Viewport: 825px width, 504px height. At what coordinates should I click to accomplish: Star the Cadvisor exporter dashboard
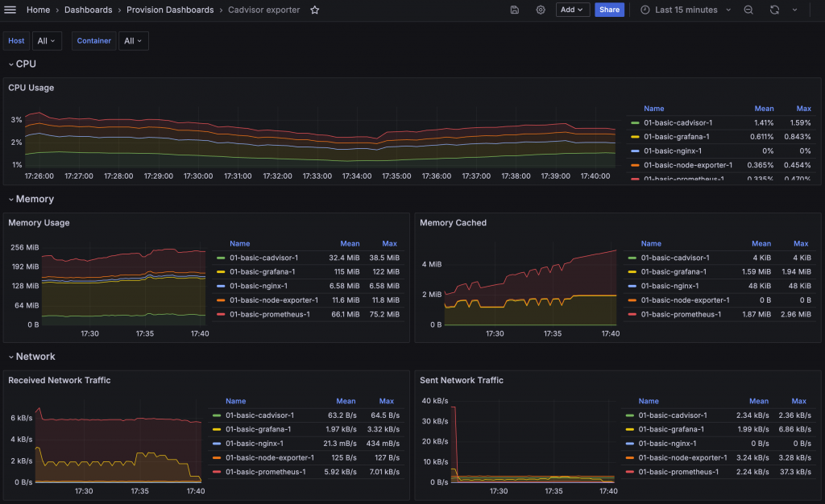pos(315,10)
